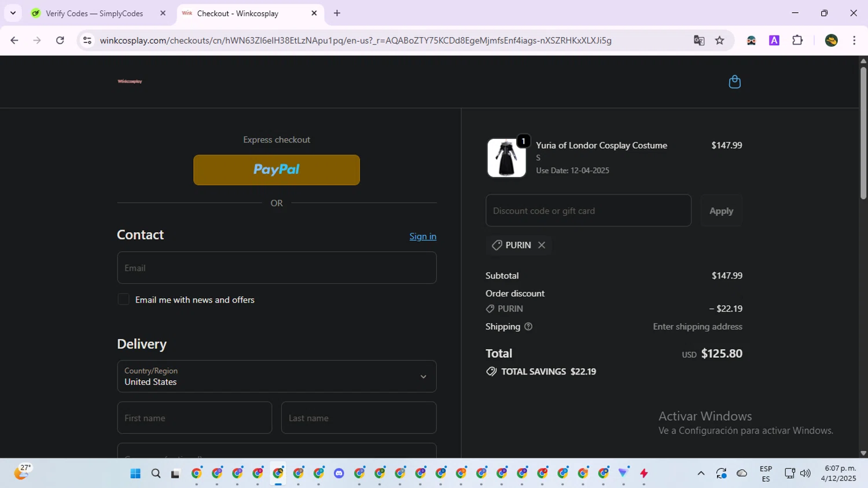
Task: Click the scrollbar down arrow
Action: click(x=863, y=453)
